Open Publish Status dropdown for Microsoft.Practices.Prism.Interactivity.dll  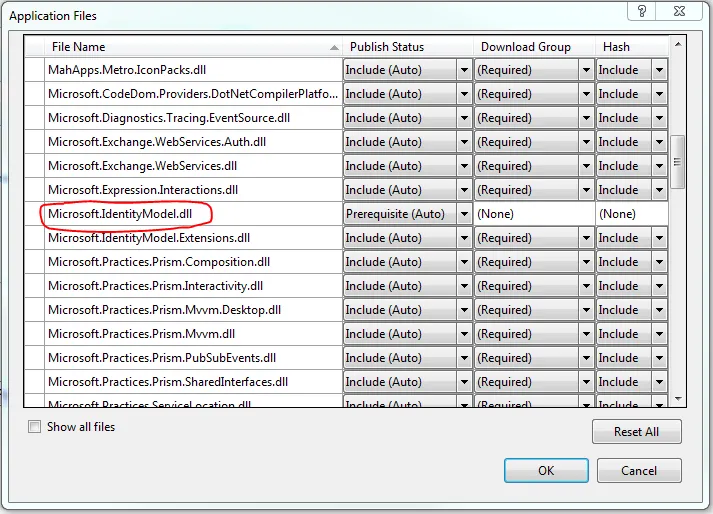[464, 286]
